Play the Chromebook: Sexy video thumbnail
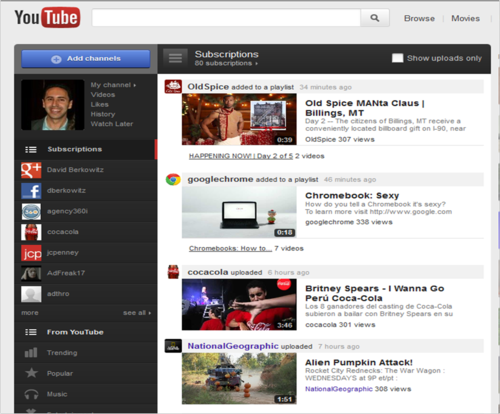 point(239,212)
